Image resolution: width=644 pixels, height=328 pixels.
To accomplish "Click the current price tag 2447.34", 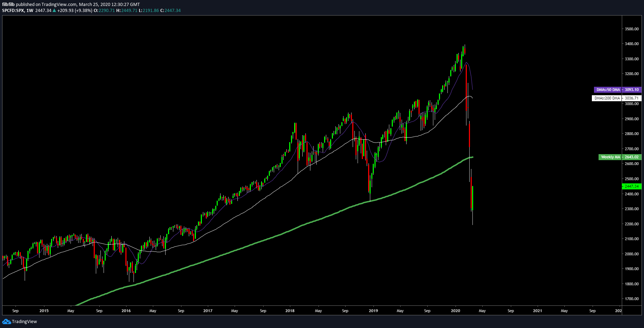I will coord(632,186).
